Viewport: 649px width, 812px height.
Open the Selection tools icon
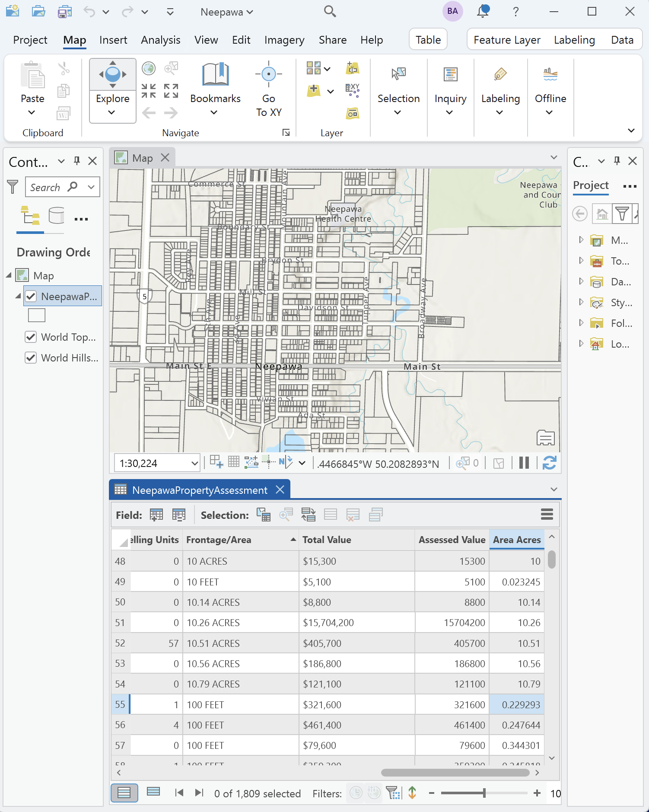coord(398,74)
